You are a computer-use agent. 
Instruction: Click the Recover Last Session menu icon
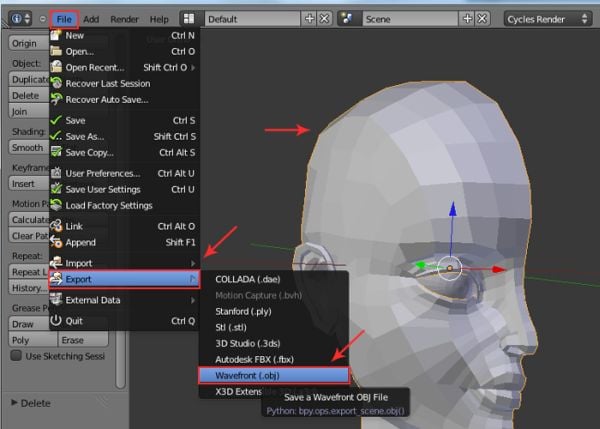point(56,83)
